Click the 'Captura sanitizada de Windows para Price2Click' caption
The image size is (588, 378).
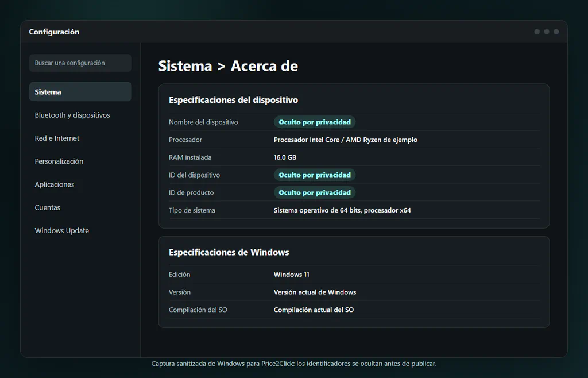tap(294, 364)
